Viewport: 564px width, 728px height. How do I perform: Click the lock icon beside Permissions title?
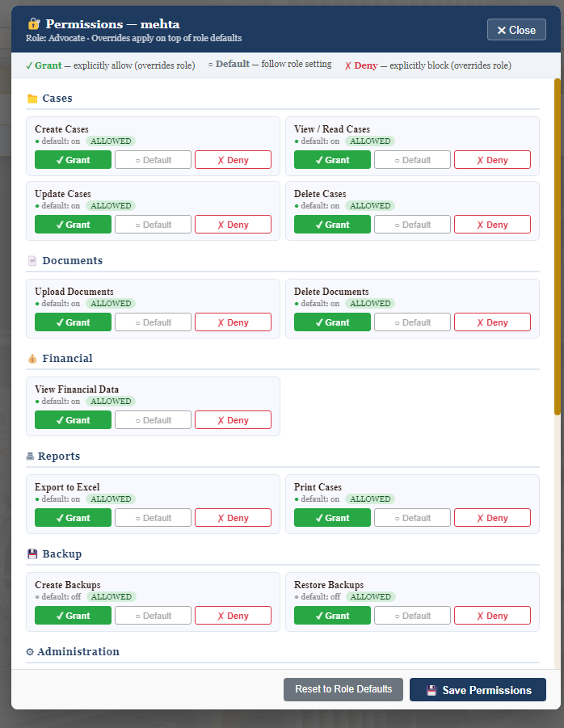point(34,23)
